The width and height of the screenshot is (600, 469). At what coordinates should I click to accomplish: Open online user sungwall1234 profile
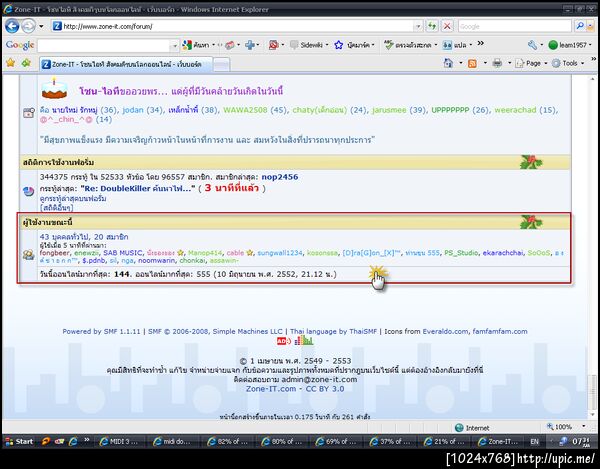[280, 253]
